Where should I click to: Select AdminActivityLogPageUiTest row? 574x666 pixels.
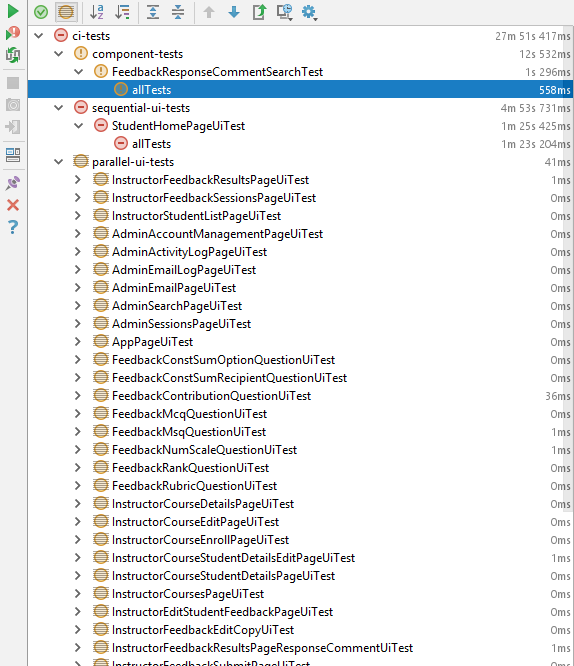point(300,252)
